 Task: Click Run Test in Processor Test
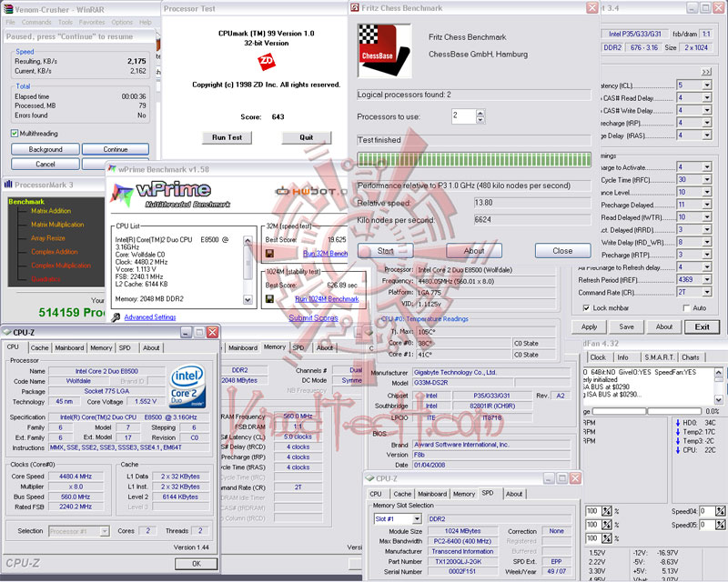(227, 137)
